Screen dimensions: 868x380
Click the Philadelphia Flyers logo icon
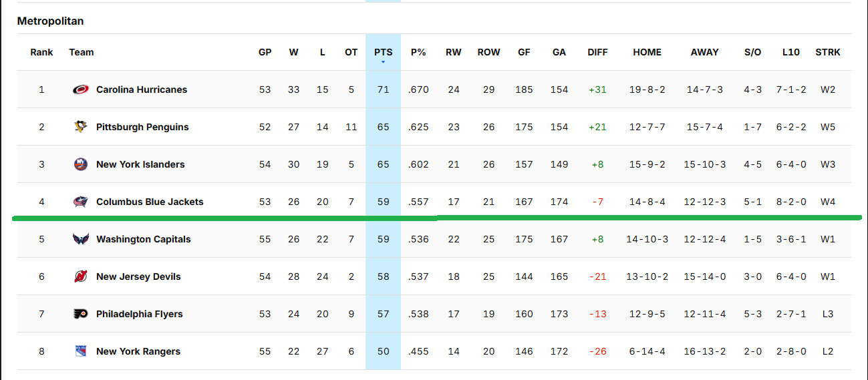[x=81, y=314]
